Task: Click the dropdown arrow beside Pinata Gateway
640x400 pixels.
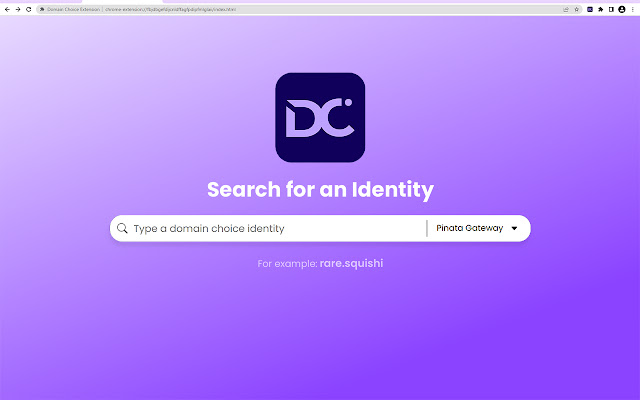Action: point(514,229)
